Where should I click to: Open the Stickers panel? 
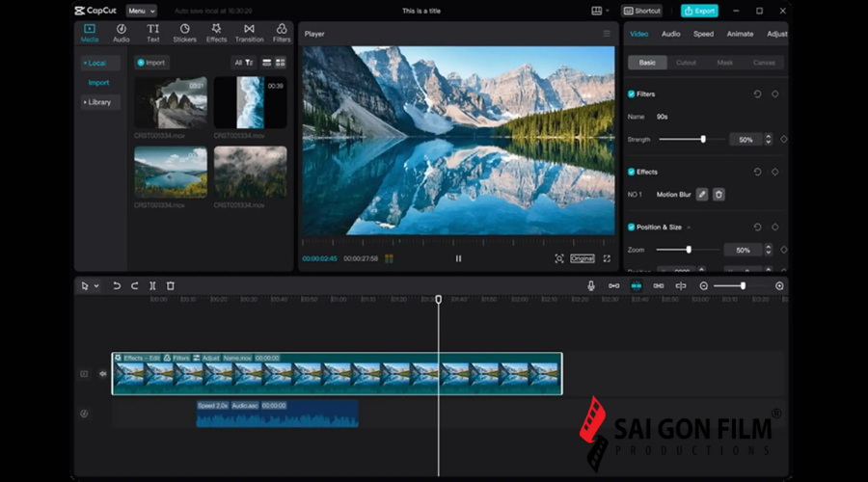point(184,33)
